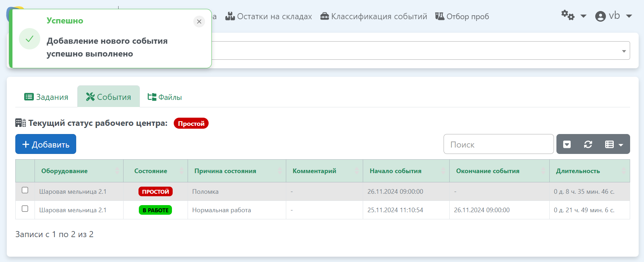The width and height of the screenshot is (644, 262).
Task: Open the settings gears menu
Action: (x=573, y=16)
